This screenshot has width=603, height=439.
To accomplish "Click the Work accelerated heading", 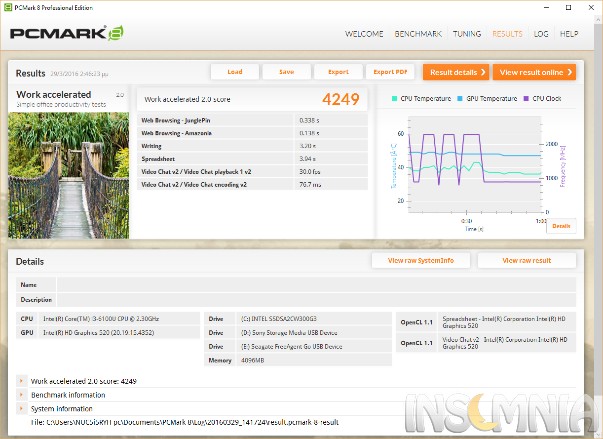I will click(54, 95).
